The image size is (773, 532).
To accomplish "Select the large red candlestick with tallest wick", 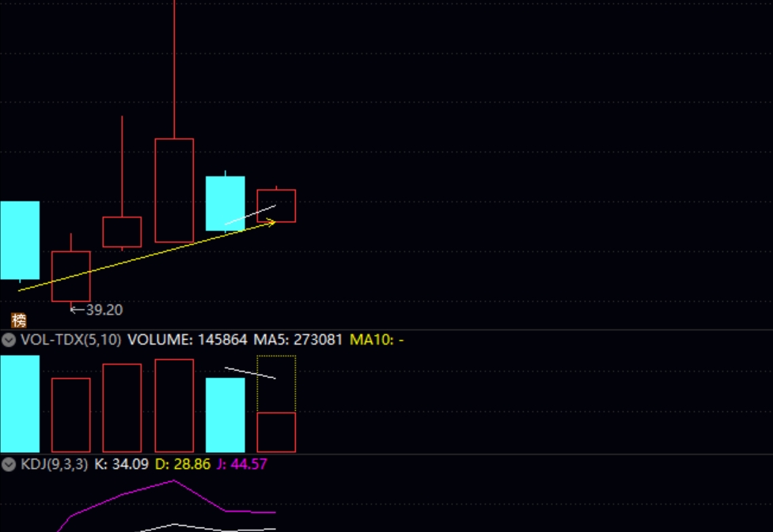I will pos(174,191).
